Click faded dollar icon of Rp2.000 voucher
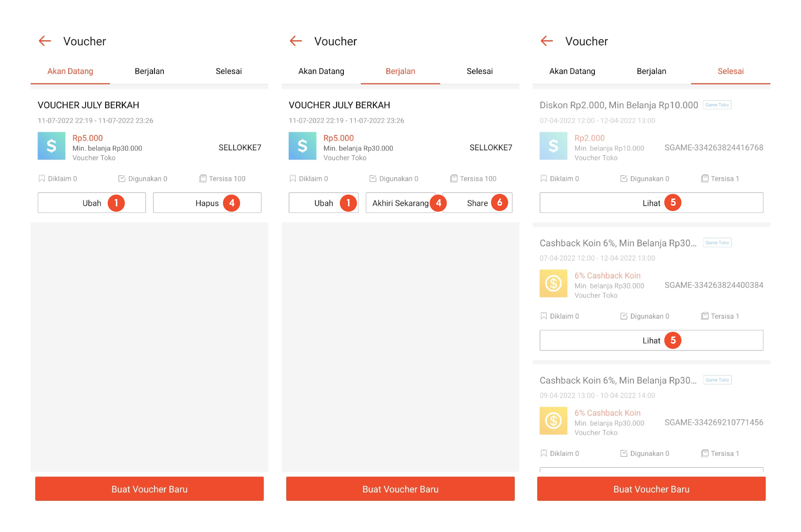The height and width of the screenshot is (532, 801). (x=553, y=146)
